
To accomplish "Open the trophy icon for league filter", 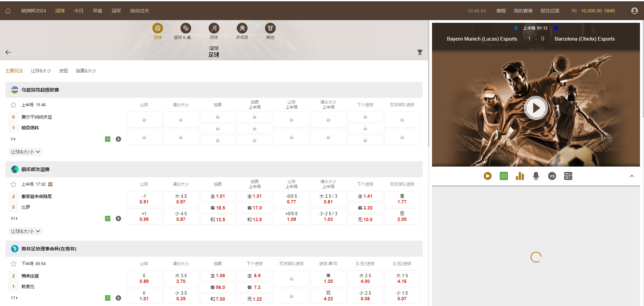I will tap(420, 52).
